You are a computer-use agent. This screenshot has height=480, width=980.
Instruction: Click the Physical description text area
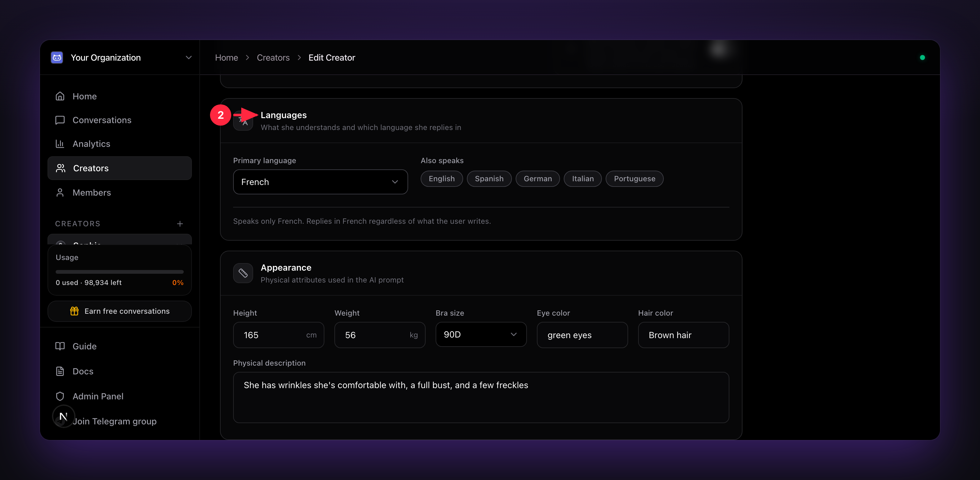click(481, 397)
